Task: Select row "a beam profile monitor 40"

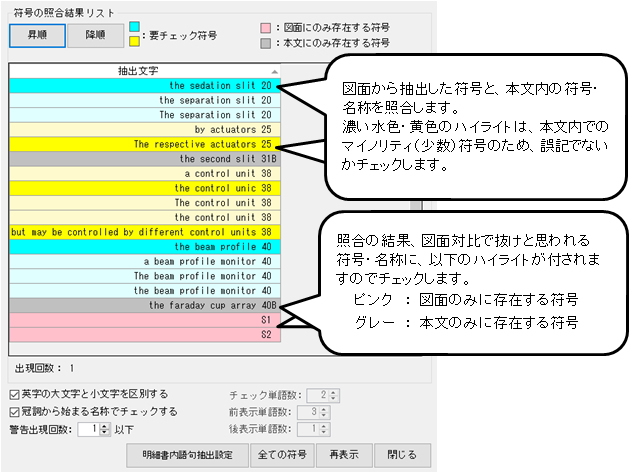Action: pyautogui.click(x=145, y=262)
